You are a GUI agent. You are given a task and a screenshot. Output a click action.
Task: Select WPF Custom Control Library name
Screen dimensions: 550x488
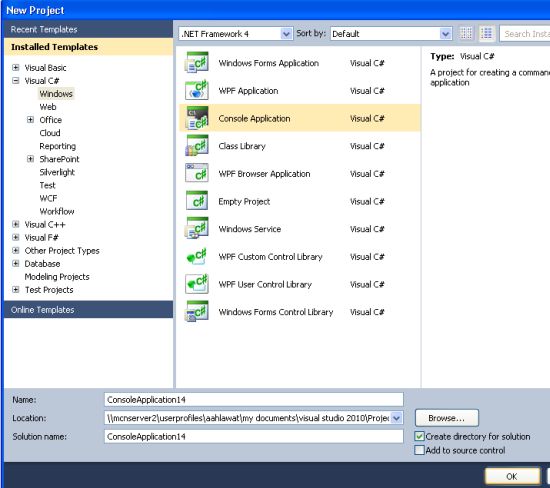(x=270, y=256)
